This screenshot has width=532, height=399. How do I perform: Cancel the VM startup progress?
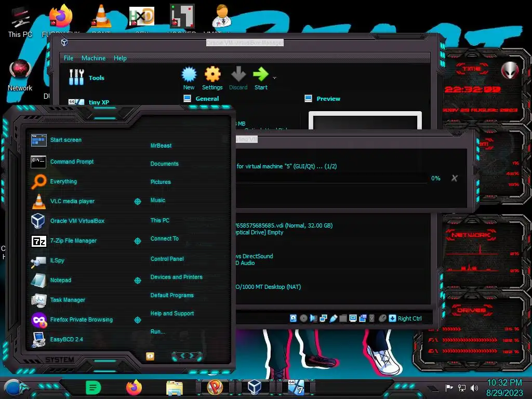pos(454,178)
